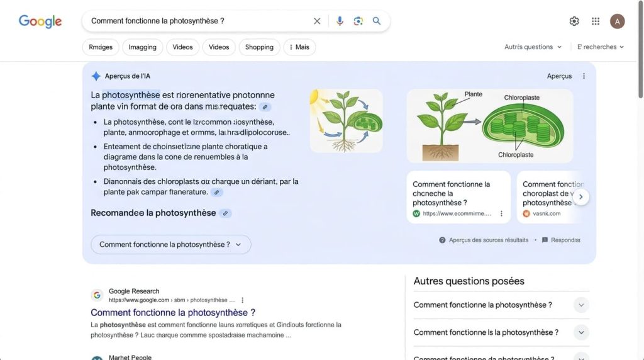Clear the search query with the X icon
Image resolution: width=644 pixels, height=360 pixels.
tap(317, 21)
